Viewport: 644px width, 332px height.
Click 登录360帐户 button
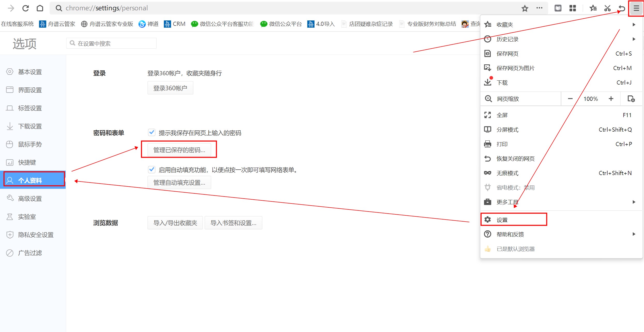pos(170,88)
